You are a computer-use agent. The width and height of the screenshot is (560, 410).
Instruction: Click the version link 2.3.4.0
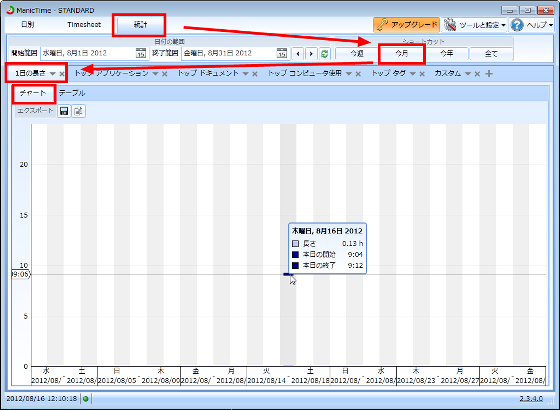[531, 399]
